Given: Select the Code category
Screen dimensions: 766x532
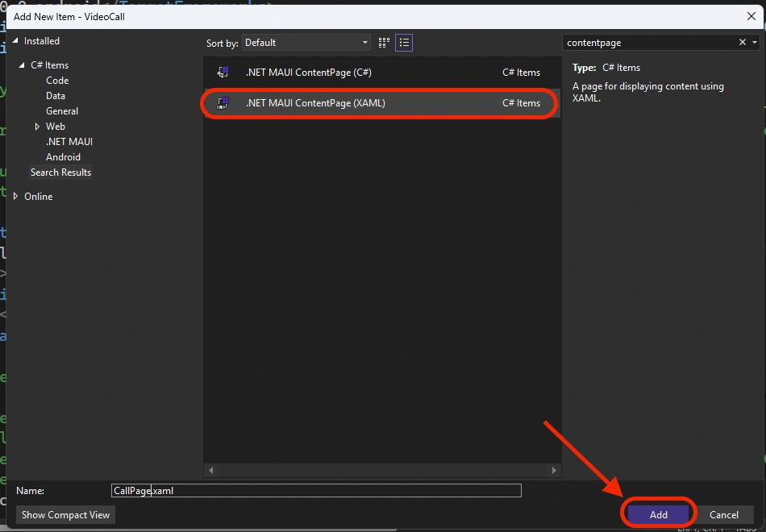Looking at the screenshot, I should tap(57, 81).
